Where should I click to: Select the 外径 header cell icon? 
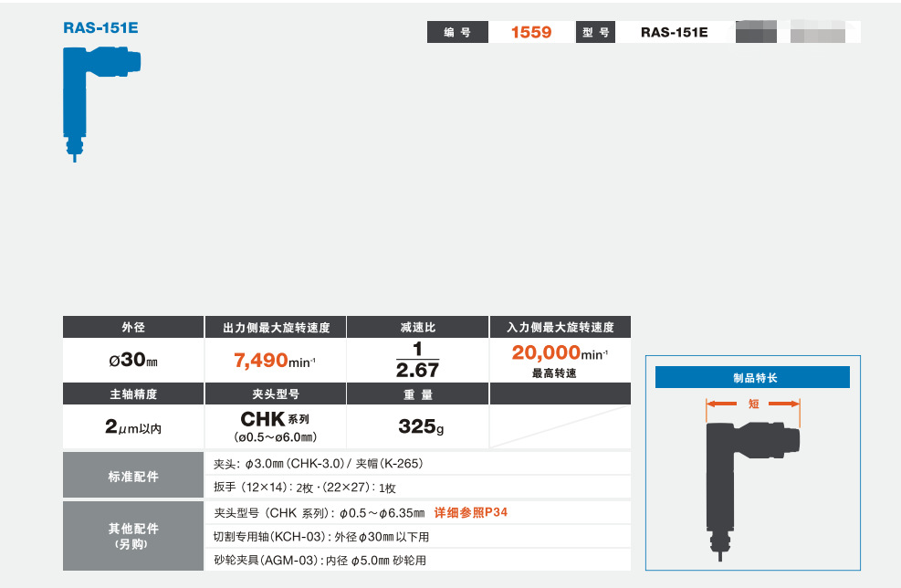click(x=132, y=326)
